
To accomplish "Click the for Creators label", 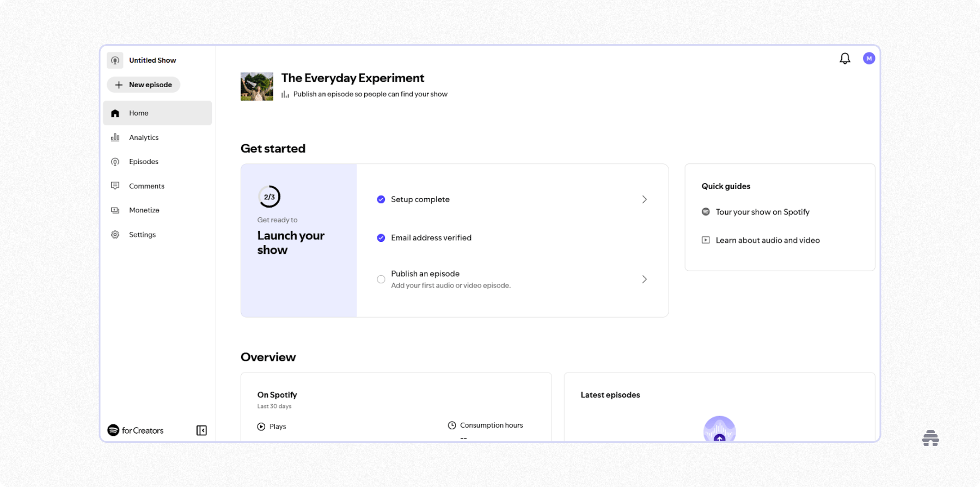I will click(x=143, y=430).
